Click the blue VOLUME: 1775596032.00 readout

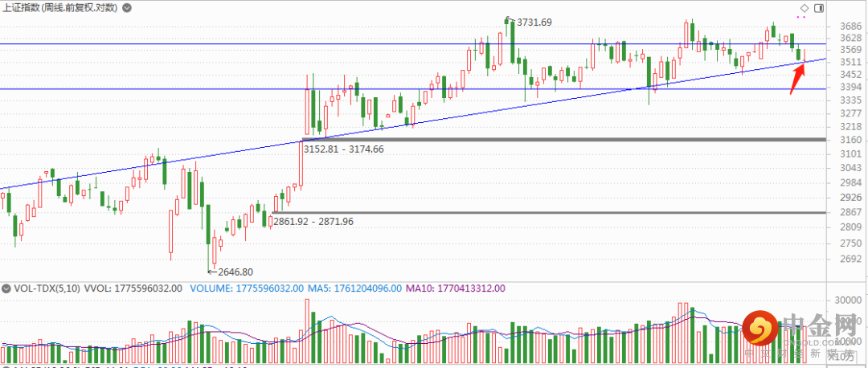point(247,288)
